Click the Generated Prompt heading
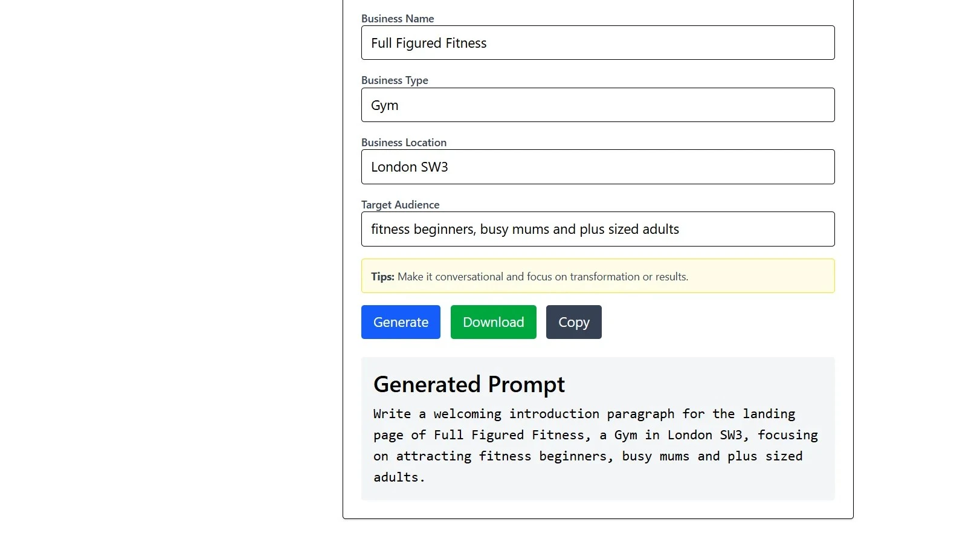The width and height of the screenshot is (980, 542). click(x=469, y=384)
